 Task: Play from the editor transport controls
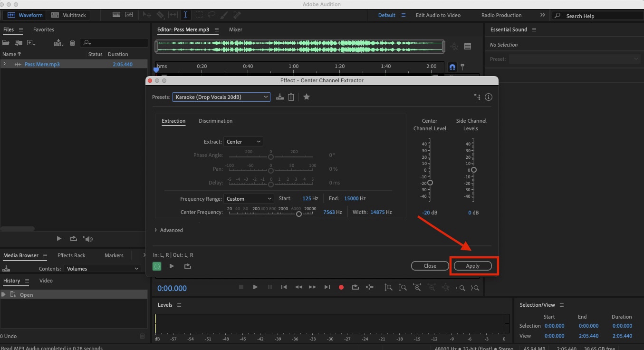click(x=255, y=287)
